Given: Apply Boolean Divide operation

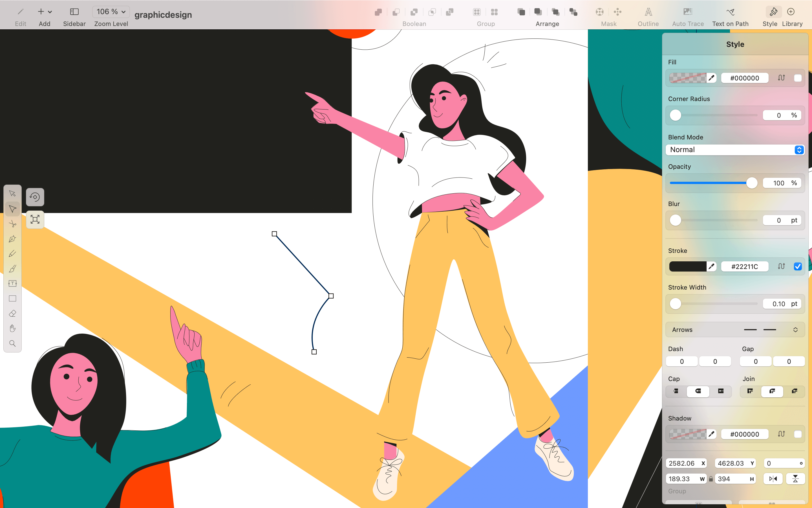Looking at the screenshot, I should [450, 12].
